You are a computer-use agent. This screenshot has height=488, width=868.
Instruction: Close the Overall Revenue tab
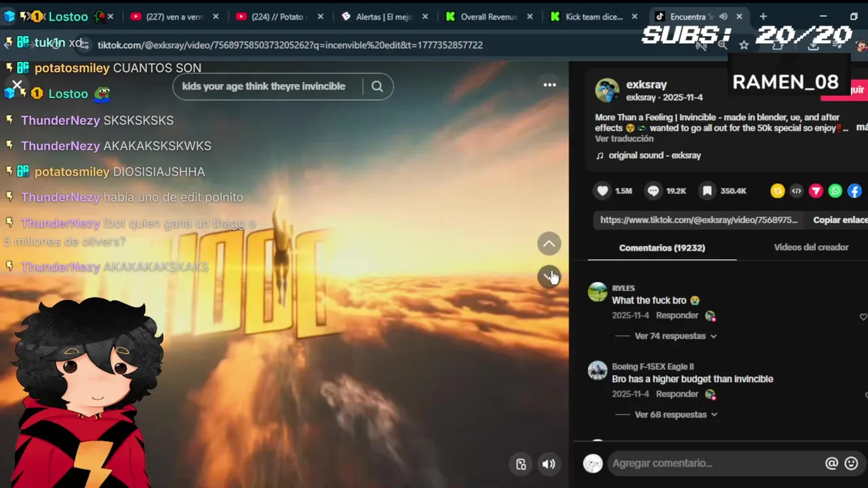point(530,17)
